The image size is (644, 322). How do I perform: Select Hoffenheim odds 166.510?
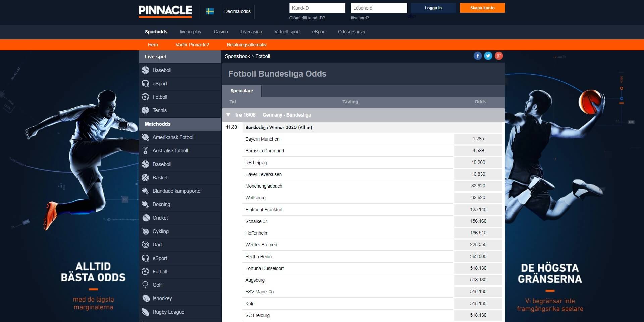478,233
